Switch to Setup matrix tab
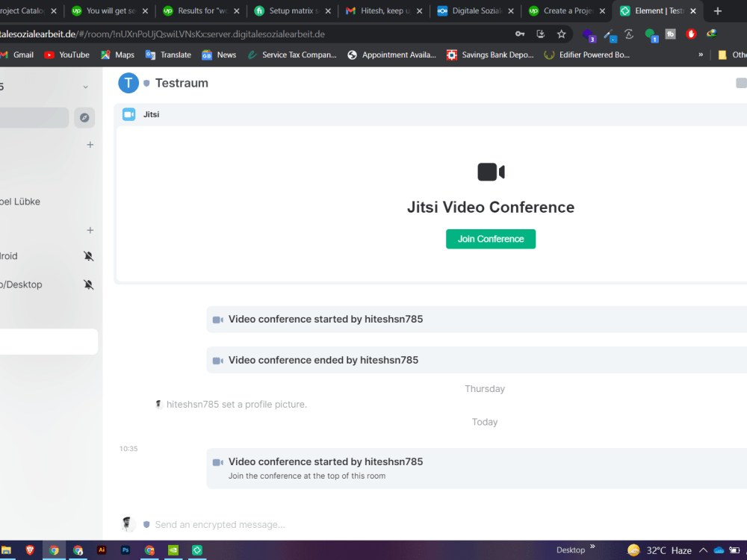This screenshot has height=560, width=747. pos(293,10)
